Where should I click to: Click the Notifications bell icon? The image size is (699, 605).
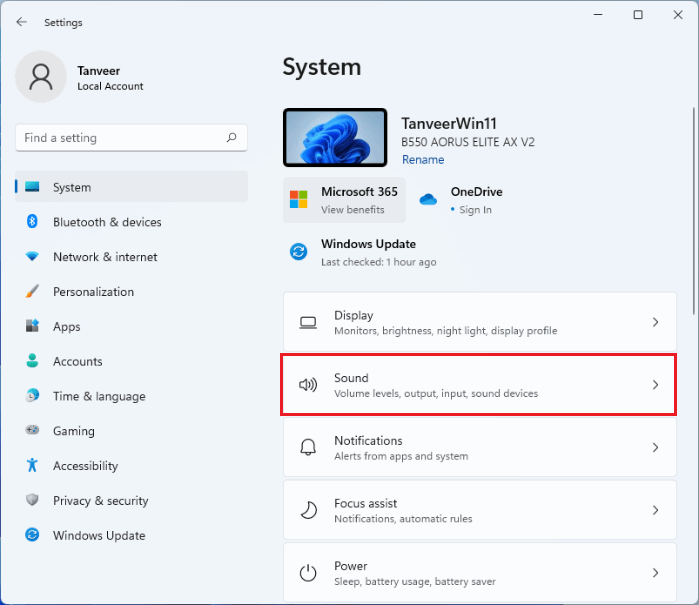click(308, 447)
